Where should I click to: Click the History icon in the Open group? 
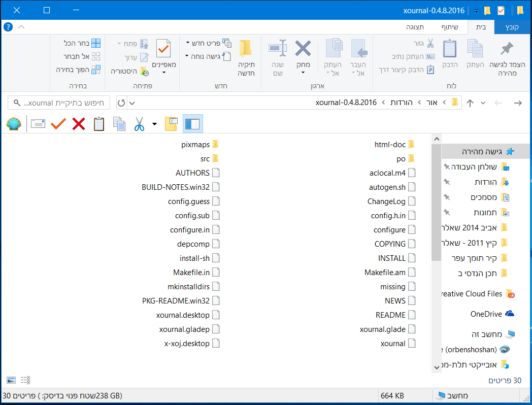click(x=144, y=71)
